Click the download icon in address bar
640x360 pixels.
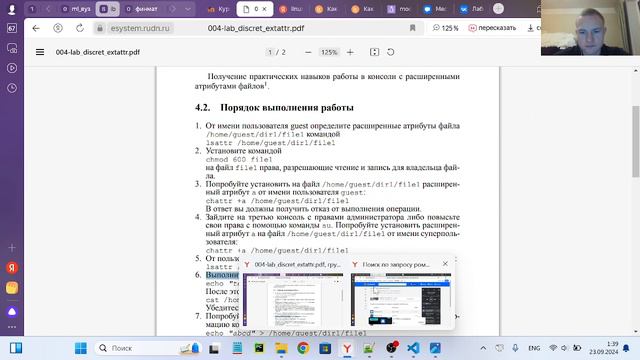530,28
